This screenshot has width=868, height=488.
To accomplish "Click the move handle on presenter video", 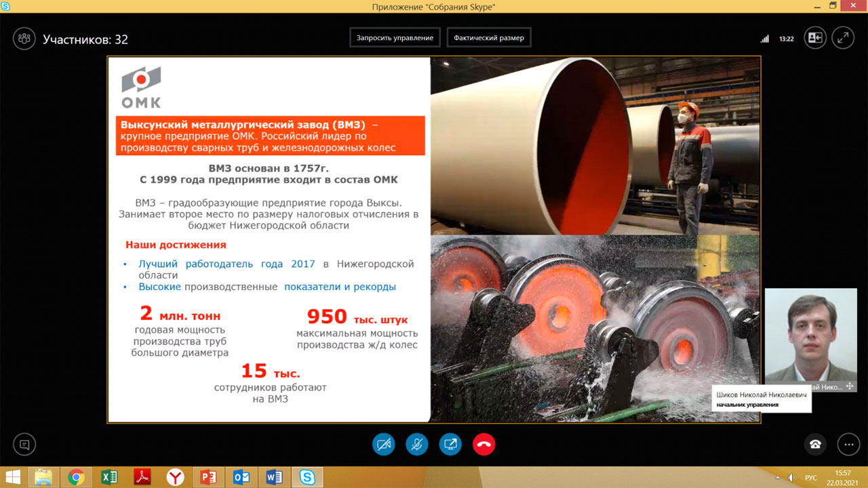I will pyautogui.click(x=850, y=386).
